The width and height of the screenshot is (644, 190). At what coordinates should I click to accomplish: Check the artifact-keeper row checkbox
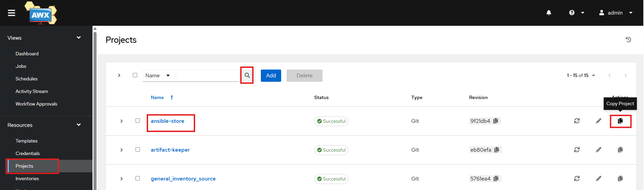coord(138,150)
